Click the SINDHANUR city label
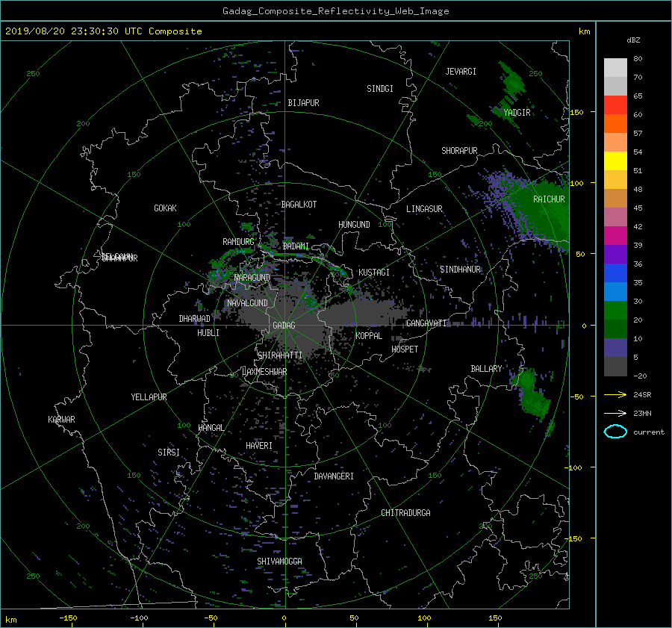 pyautogui.click(x=460, y=270)
